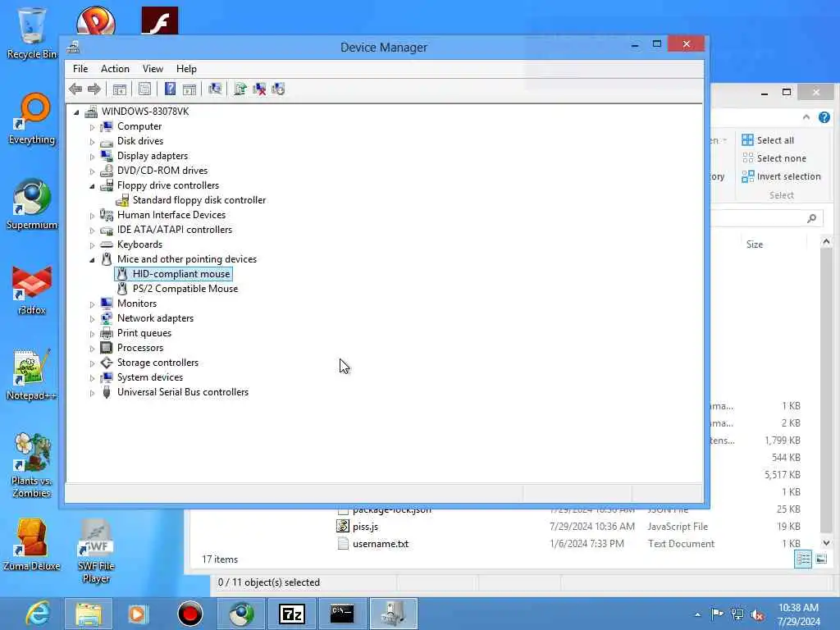Select Supermium desktop shortcut
This screenshot has height=630, width=840.
(32, 204)
